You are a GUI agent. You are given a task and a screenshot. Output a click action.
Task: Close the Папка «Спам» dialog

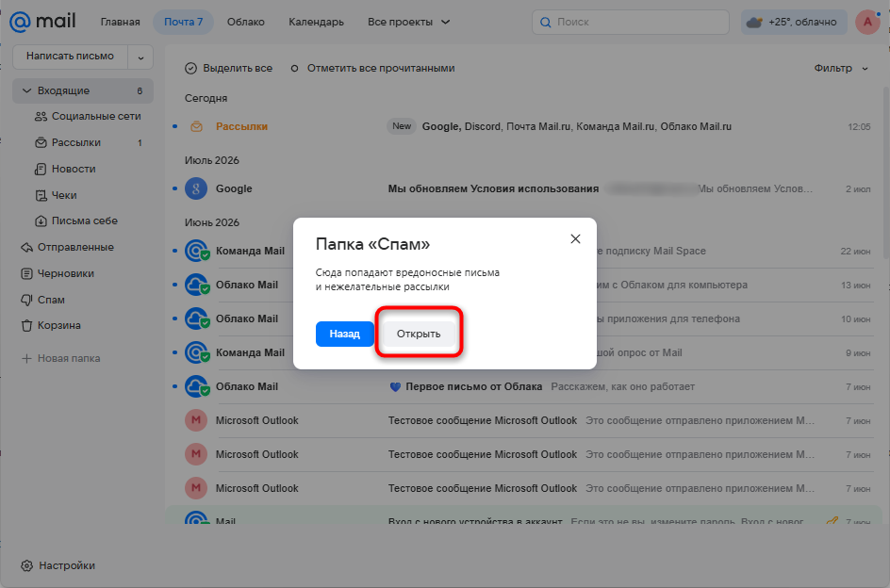[x=575, y=239]
